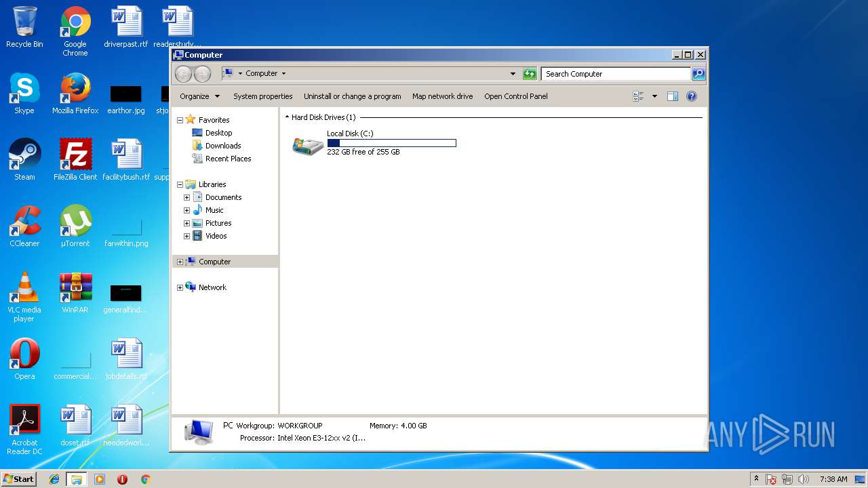
Task: Click Opera icon in taskbar
Action: coord(122,479)
